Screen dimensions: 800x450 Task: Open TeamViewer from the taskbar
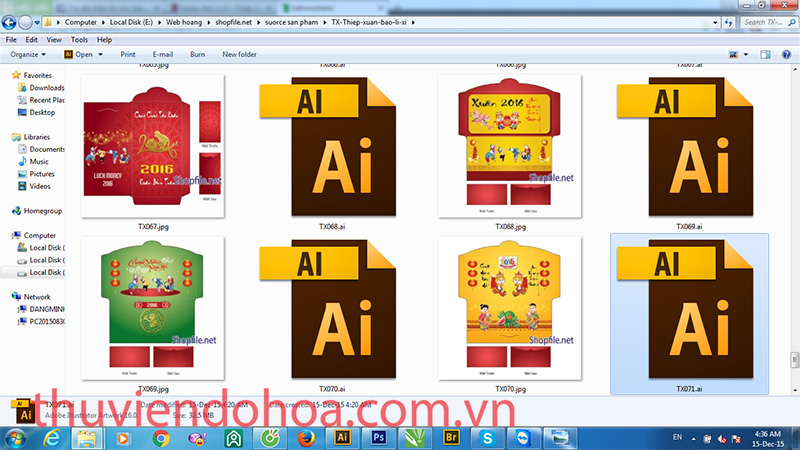(523, 438)
